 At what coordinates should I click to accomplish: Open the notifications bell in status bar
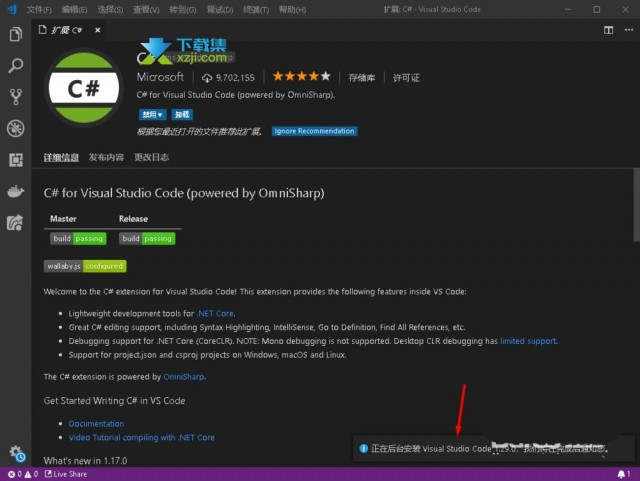tap(623, 474)
